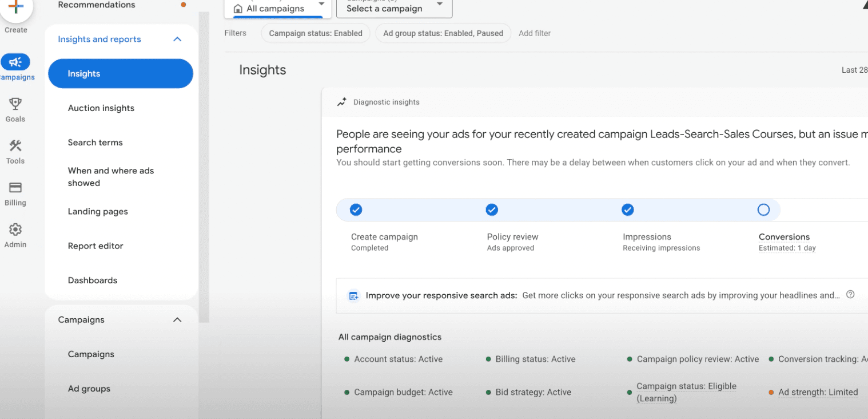Open Search terms report

(x=95, y=143)
